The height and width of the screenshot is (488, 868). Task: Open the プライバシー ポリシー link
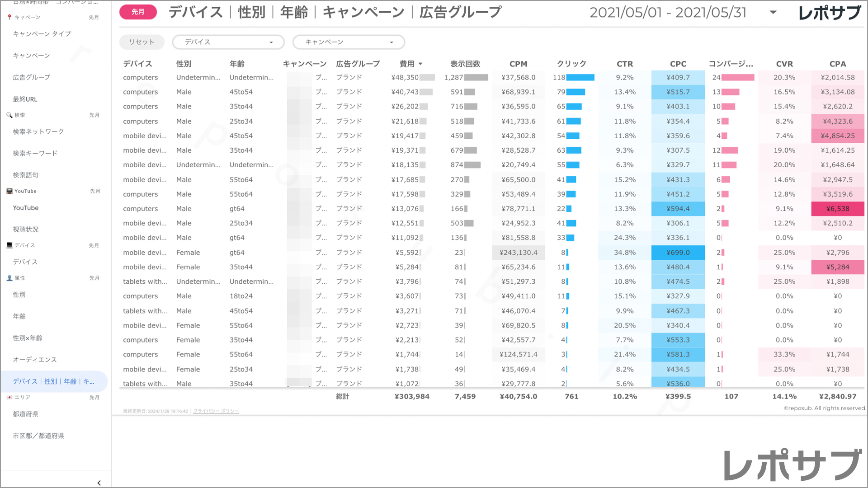216,411
